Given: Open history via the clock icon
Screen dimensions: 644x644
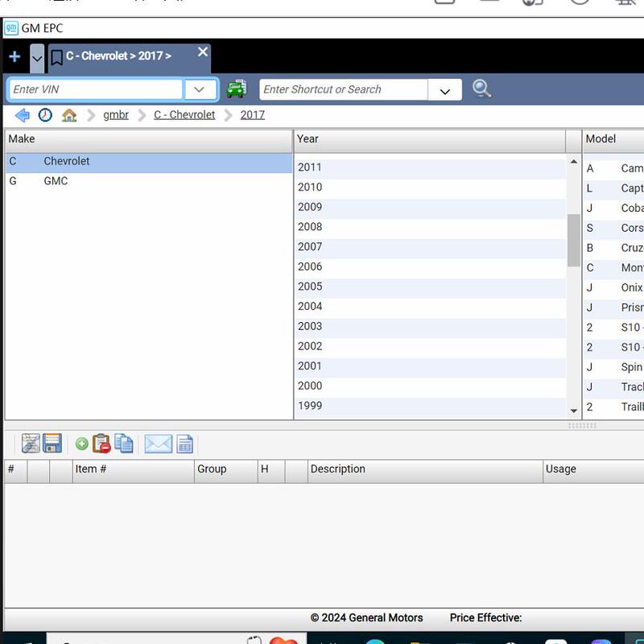Looking at the screenshot, I should point(45,115).
